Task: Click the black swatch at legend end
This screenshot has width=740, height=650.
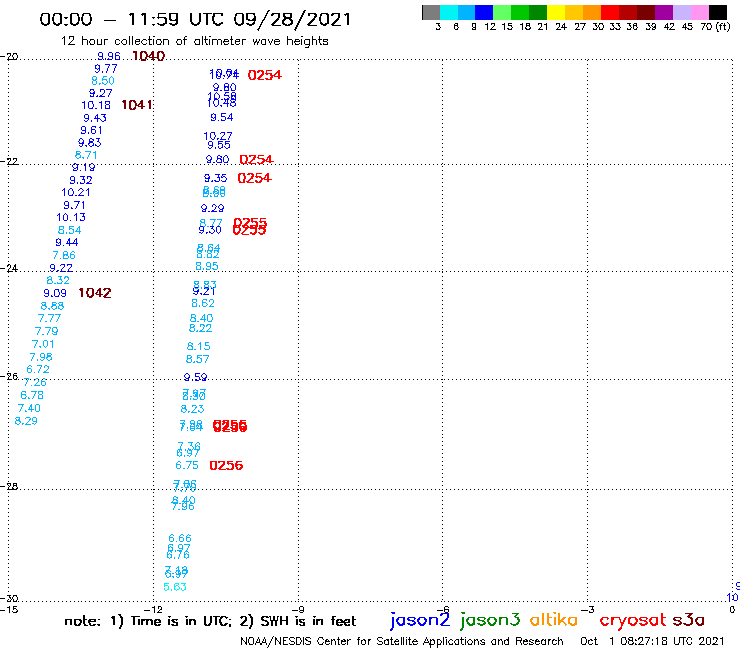Action: tap(717, 12)
